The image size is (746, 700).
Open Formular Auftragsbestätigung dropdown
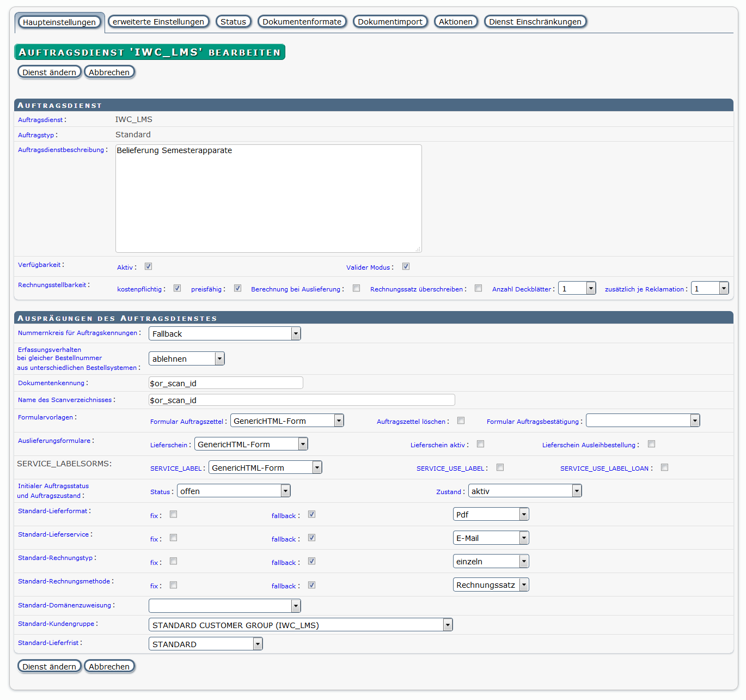point(643,421)
